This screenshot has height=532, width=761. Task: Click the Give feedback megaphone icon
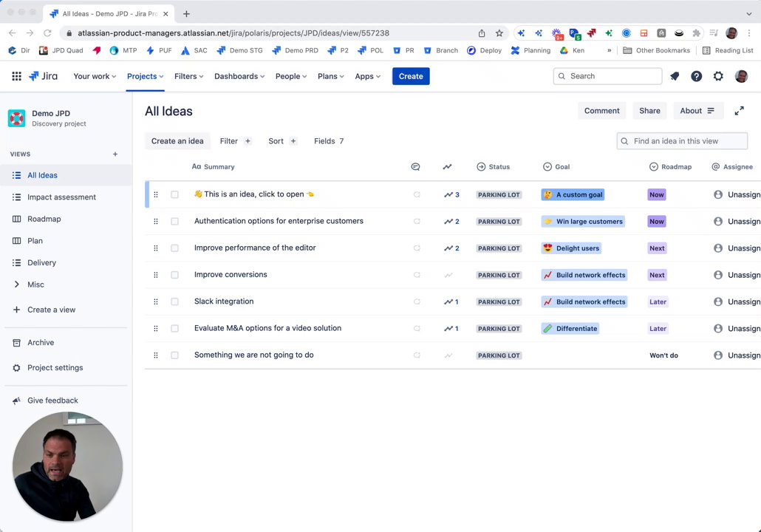pyautogui.click(x=16, y=400)
